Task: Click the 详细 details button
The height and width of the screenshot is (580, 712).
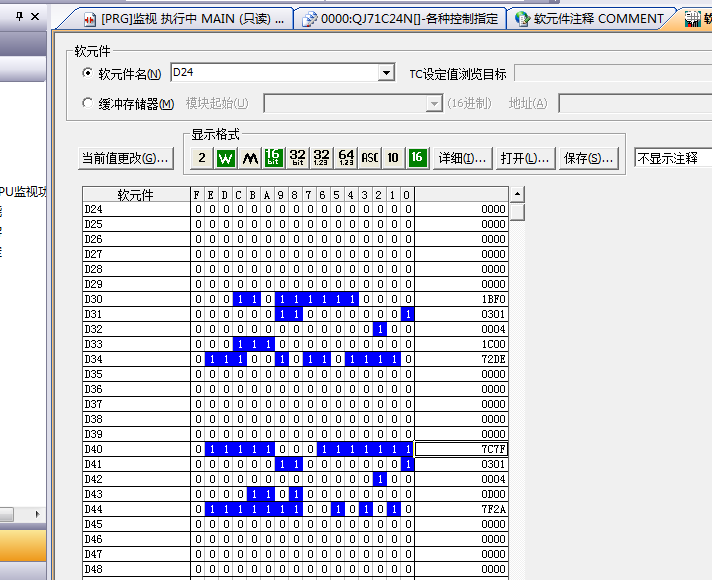Action: [462, 158]
